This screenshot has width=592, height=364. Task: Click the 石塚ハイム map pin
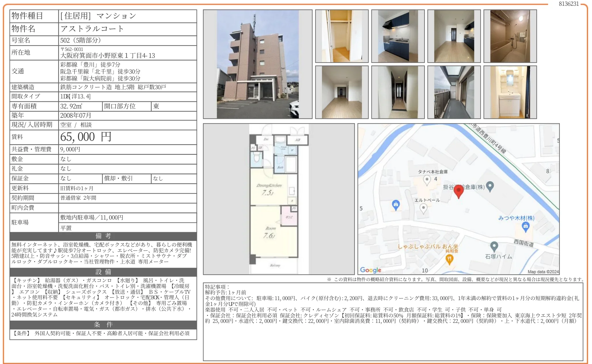click(x=494, y=246)
